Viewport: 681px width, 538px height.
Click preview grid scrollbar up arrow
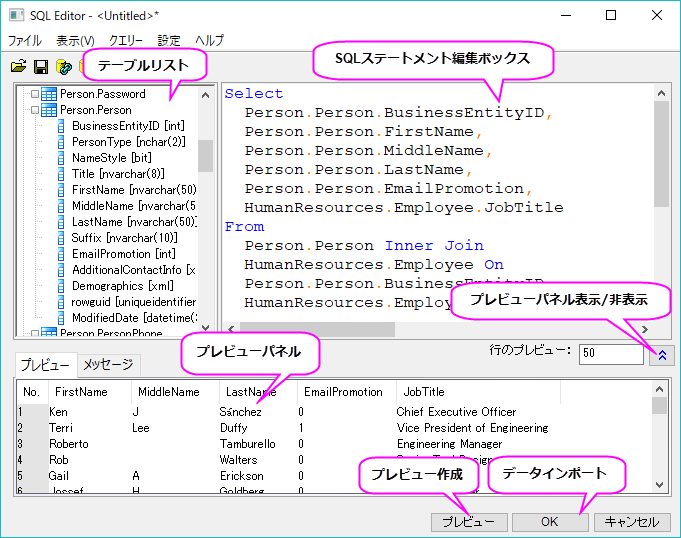click(x=659, y=389)
